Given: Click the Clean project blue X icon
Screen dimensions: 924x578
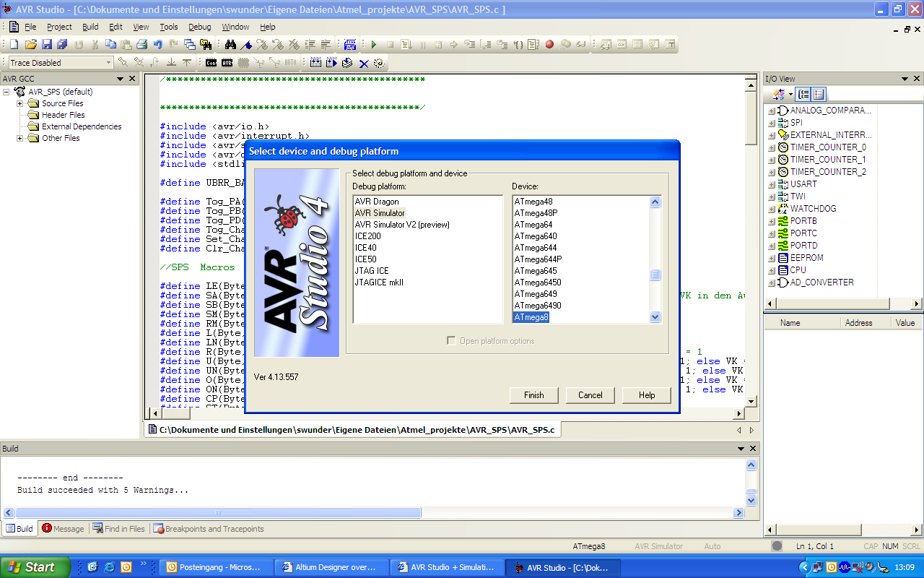Looking at the screenshot, I should pyautogui.click(x=364, y=63).
